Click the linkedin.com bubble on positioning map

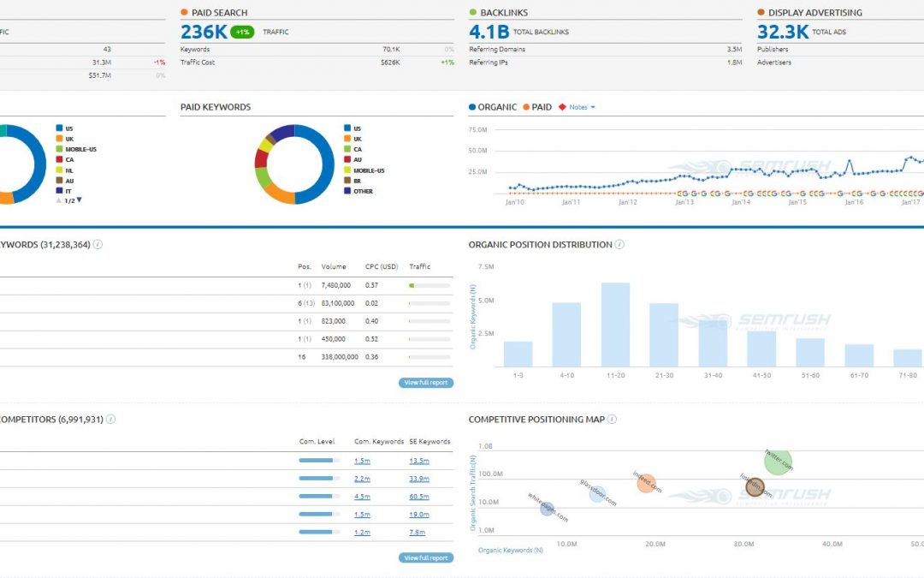coord(755,486)
